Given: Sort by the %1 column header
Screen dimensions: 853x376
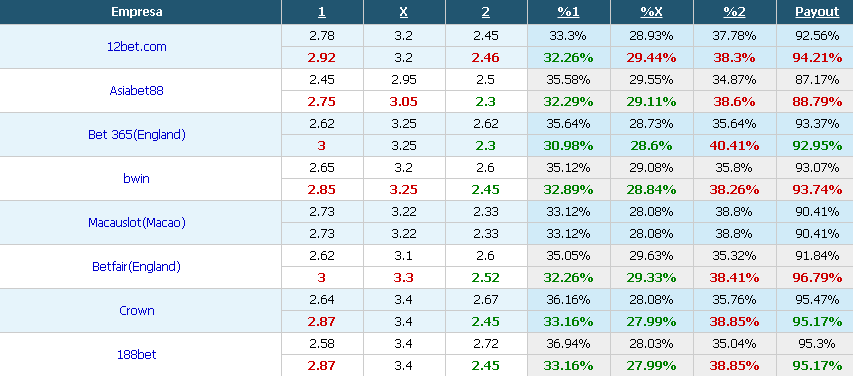Looking at the screenshot, I should (568, 12).
